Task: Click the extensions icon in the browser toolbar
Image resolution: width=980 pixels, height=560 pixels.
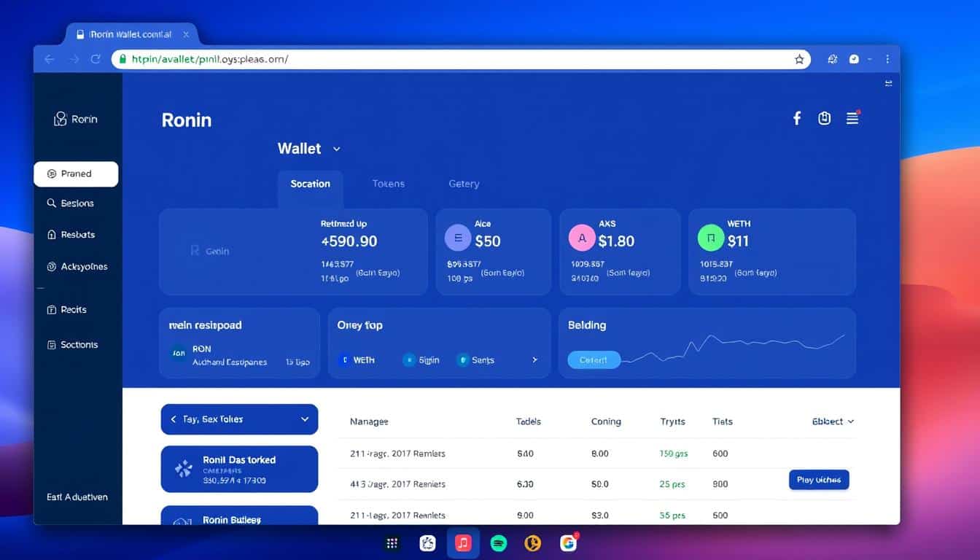Action: [833, 59]
